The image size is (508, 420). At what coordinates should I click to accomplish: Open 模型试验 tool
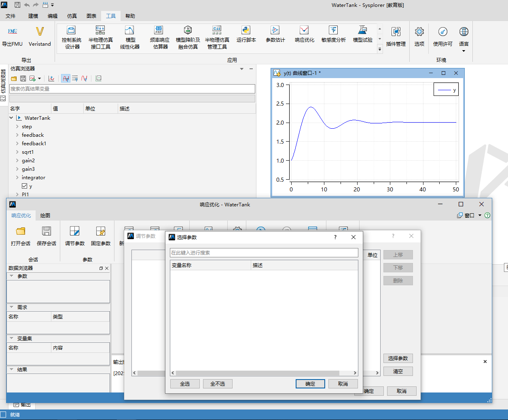point(362,34)
